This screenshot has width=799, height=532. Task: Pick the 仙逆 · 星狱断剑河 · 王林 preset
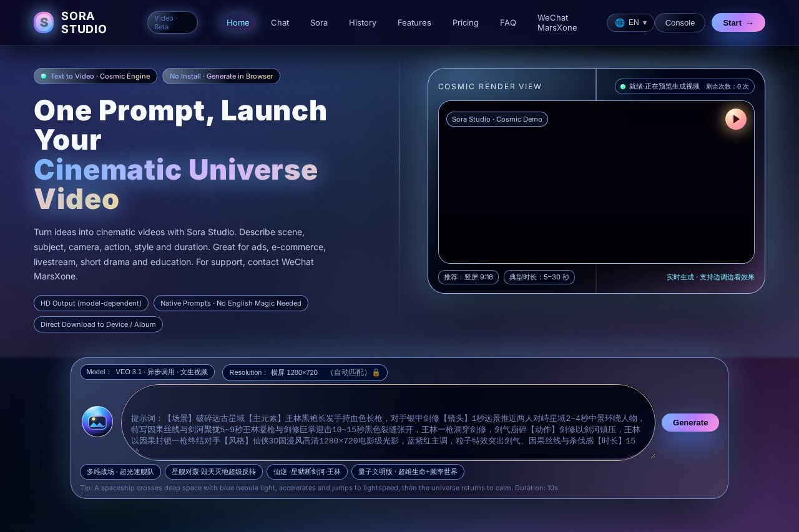coord(306,472)
